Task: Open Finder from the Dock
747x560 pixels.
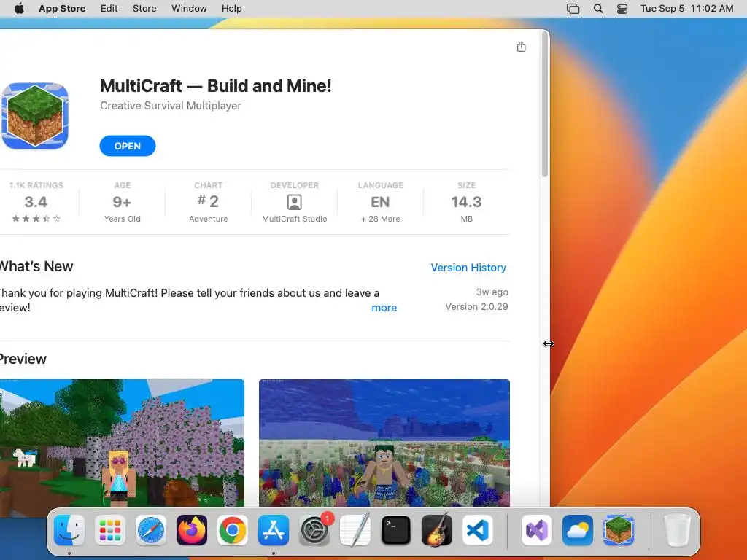Action: pyautogui.click(x=69, y=530)
